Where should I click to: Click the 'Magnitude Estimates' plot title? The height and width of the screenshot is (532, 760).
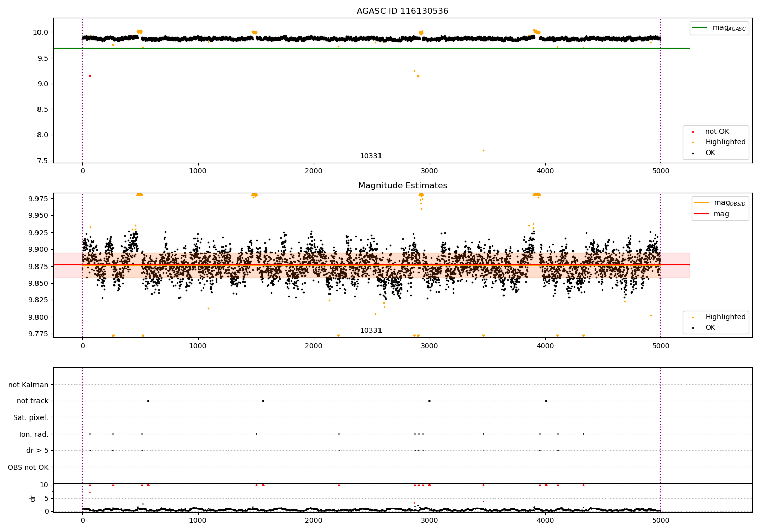pos(402,186)
